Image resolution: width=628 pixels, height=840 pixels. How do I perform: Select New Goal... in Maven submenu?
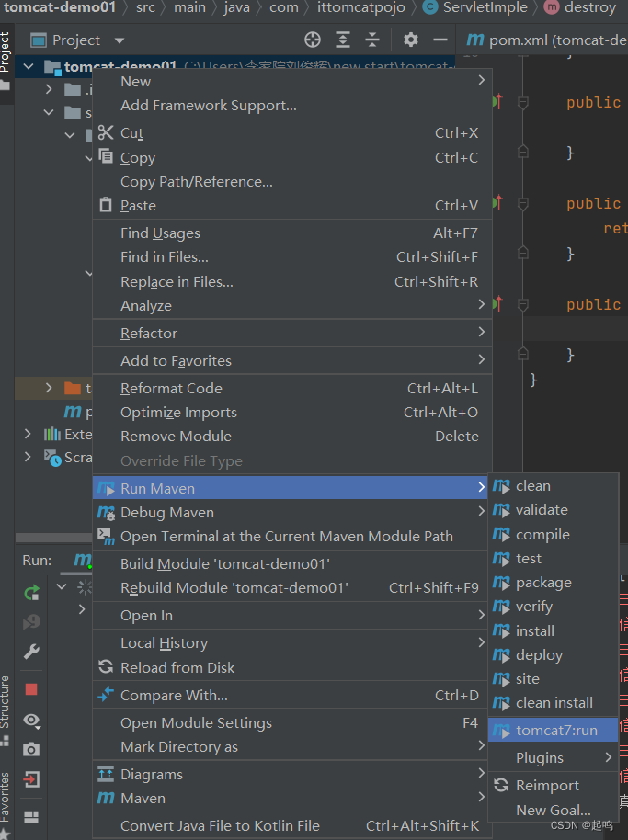click(554, 810)
